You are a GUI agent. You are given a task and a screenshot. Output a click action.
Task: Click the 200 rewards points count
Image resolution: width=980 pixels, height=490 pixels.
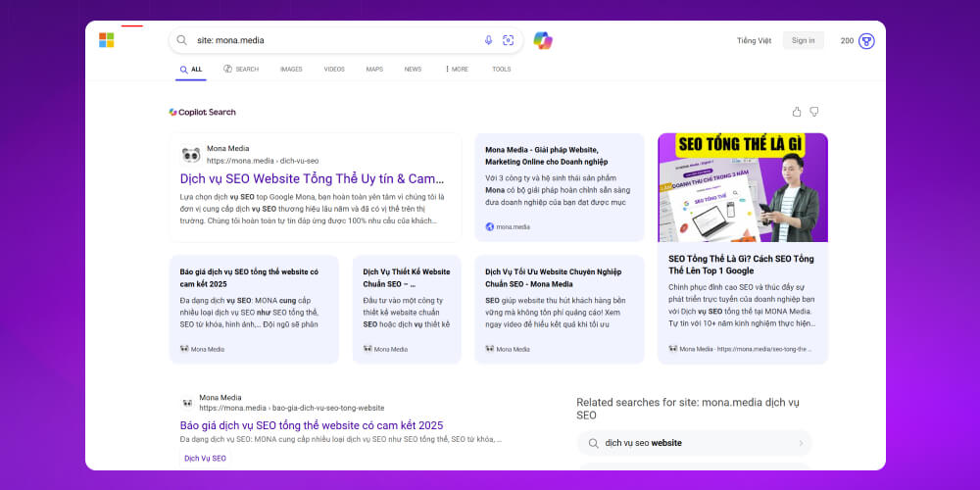coord(847,40)
